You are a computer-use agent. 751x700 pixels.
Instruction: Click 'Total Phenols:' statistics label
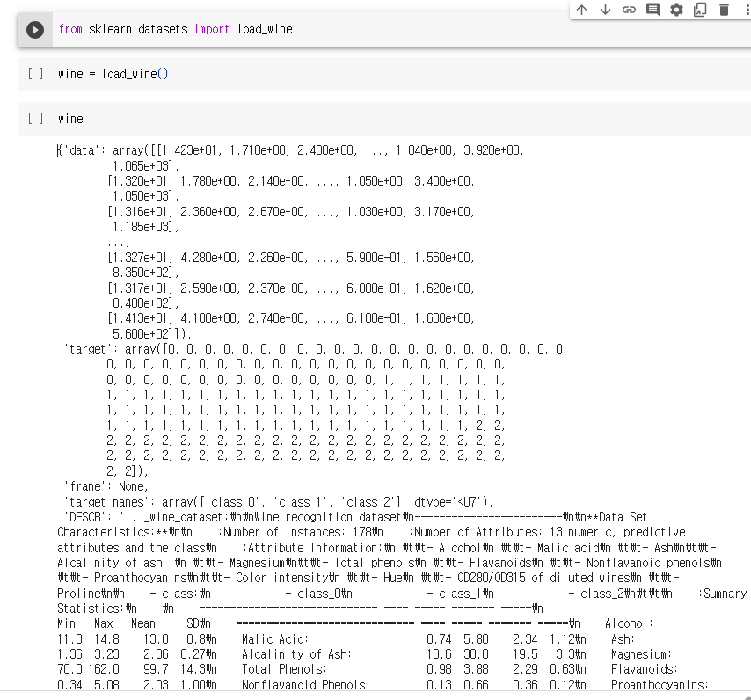(285, 669)
